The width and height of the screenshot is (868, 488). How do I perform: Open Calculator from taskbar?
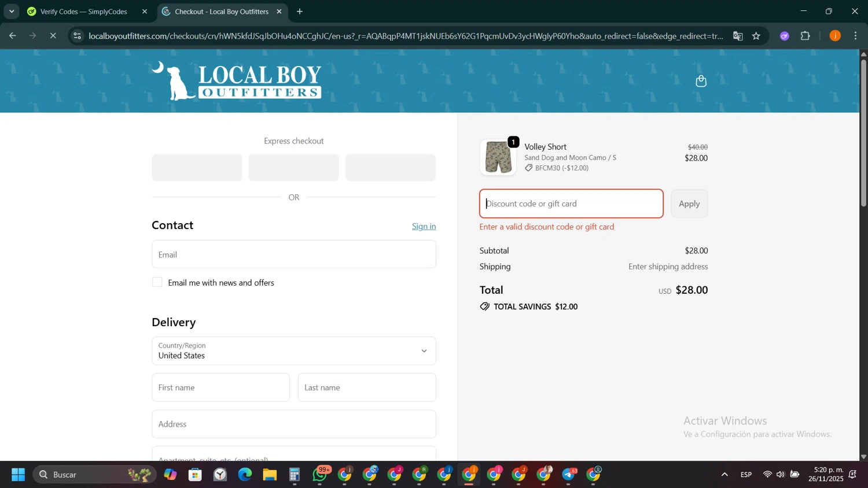tap(295, 475)
